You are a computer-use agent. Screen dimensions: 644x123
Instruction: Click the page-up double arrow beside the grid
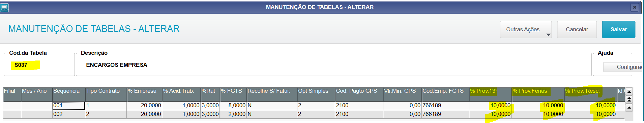point(629,99)
